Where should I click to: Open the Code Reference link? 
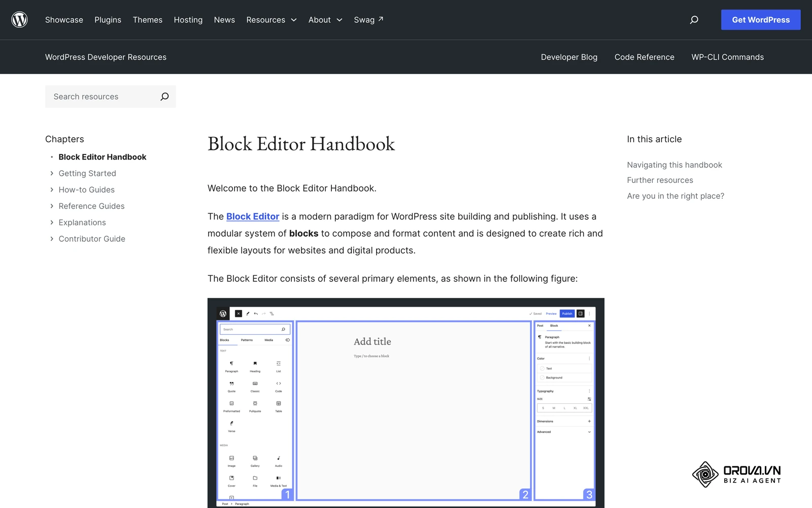pos(645,57)
